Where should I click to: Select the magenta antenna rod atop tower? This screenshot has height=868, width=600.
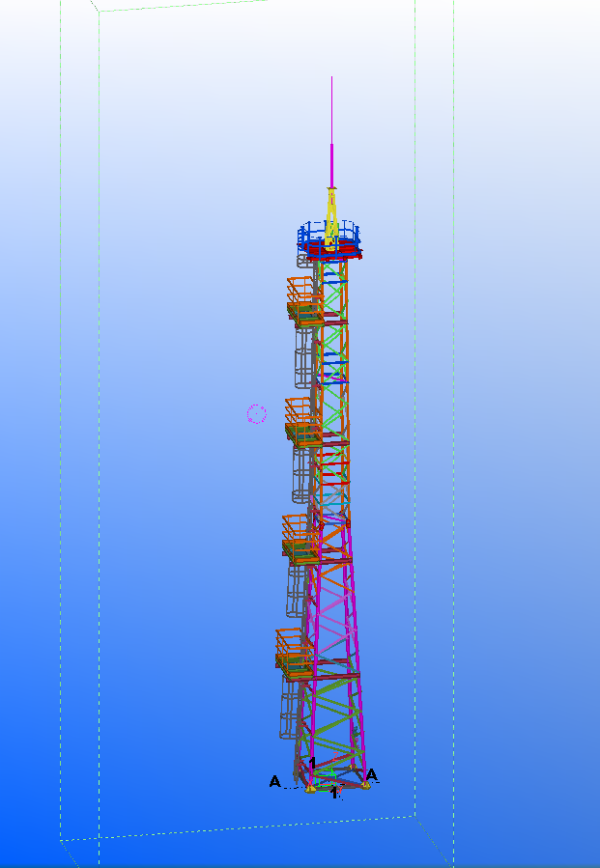(331, 164)
